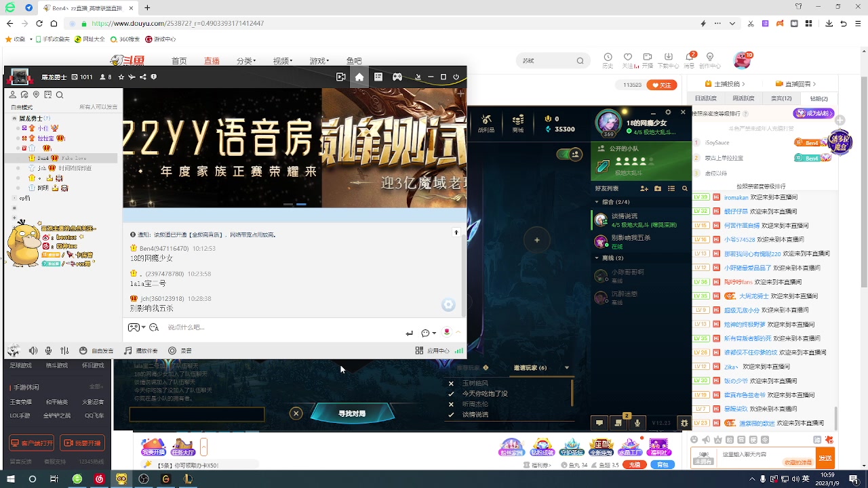Screen dimensions: 868x488
Task: Click the signal strength bars in the voice bar
Action: [459, 351]
